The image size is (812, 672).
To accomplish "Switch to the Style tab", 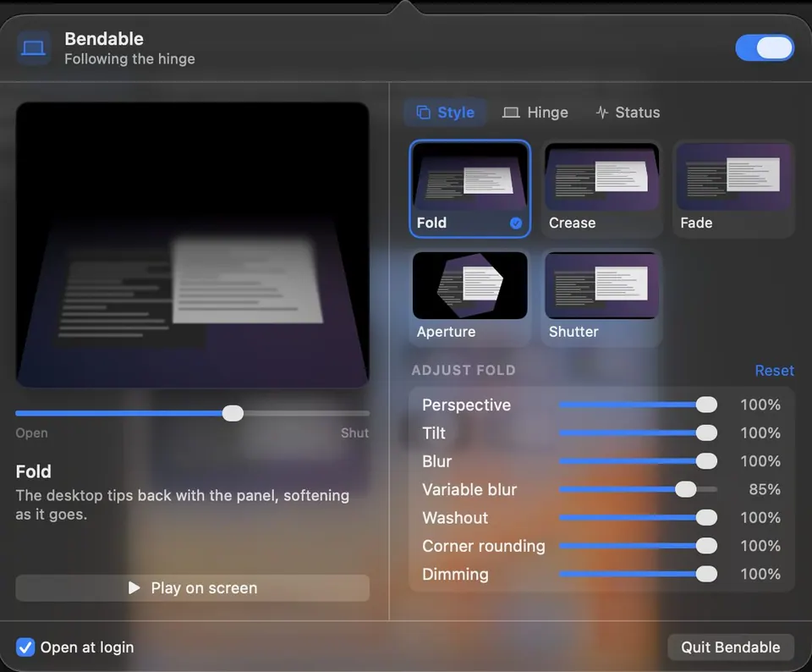I will tap(446, 113).
